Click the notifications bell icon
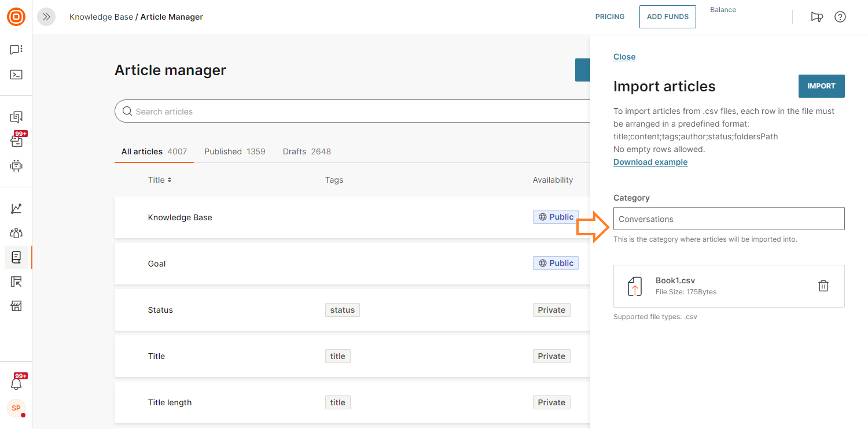The height and width of the screenshot is (429, 868). tap(16, 383)
